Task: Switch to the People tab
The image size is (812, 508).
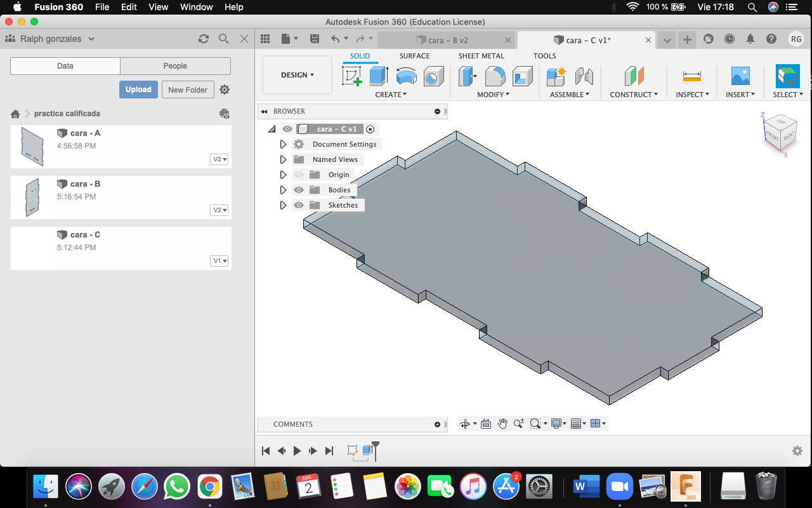Action: [175, 66]
